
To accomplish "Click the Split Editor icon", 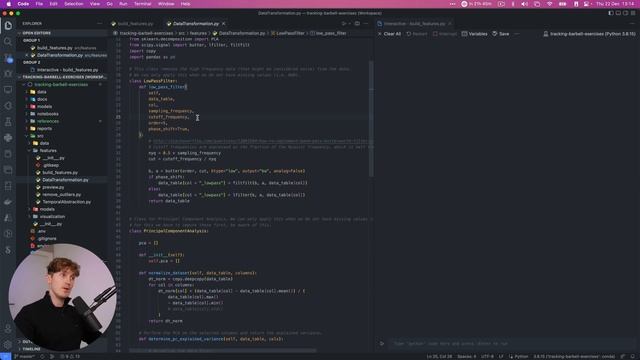I will coord(357,24).
